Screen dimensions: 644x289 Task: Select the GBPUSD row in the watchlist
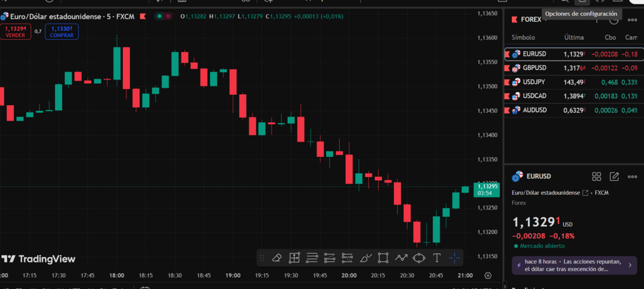tap(574, 68)
